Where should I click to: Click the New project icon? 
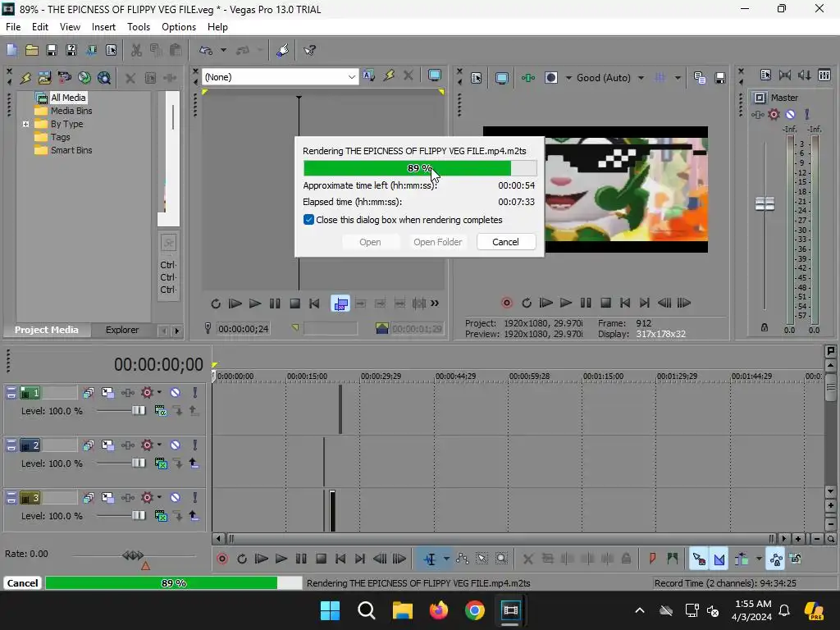click(11, 50)
